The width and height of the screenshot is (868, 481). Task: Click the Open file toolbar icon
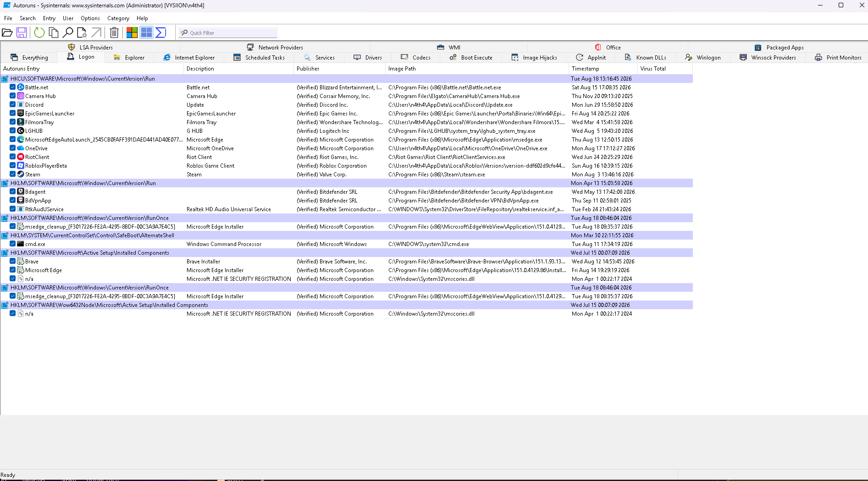point(7,33)
